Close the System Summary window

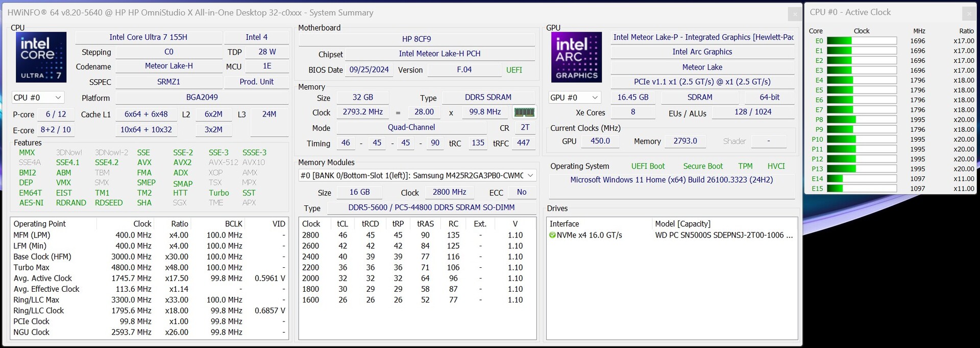[794, 14]
